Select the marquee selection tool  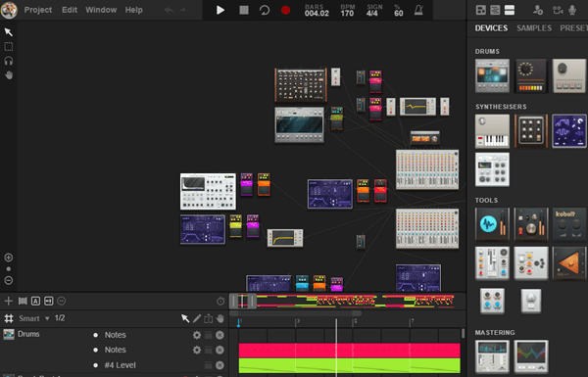[8, 46]
